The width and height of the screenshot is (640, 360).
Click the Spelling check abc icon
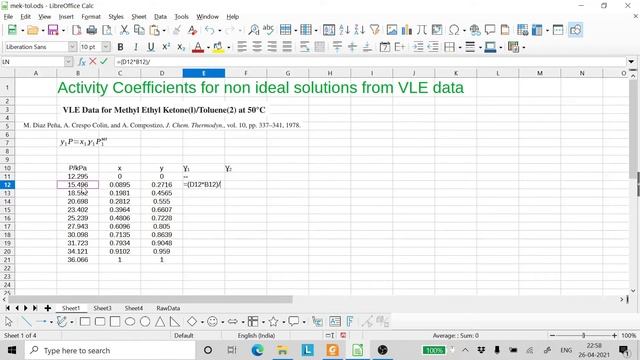(x=268, y=30)
